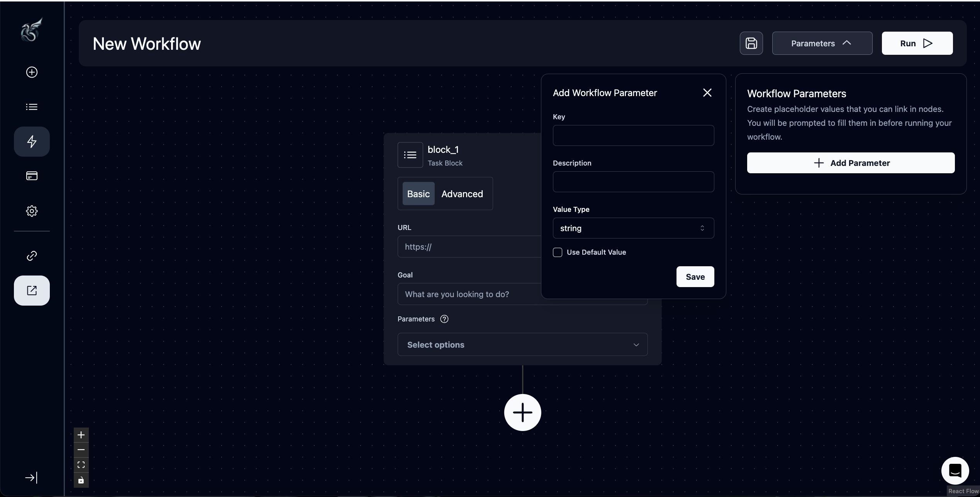This screenshot has width=980, height=497.
Task: Click the plus-circle create icon in sidebar
Action: pos(32,72)
